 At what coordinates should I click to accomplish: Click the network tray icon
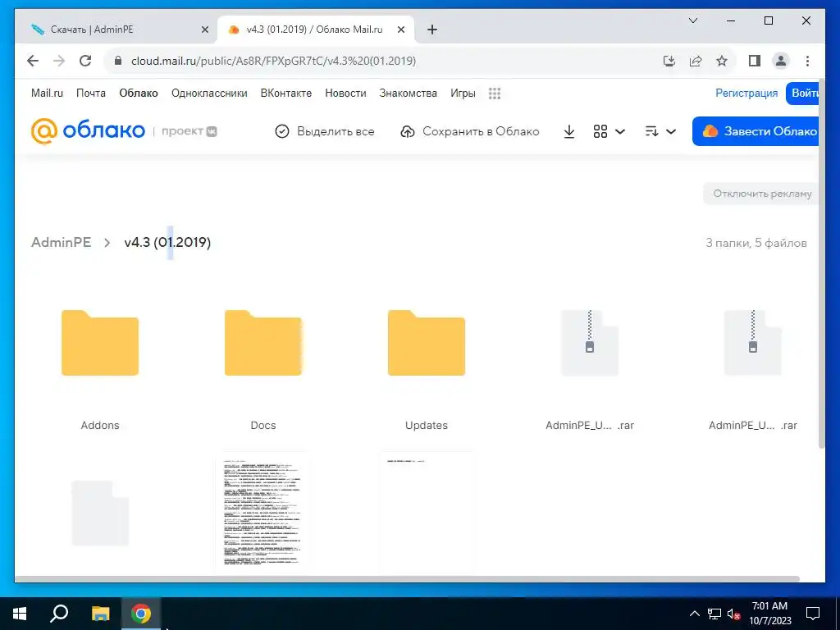tap(714, 614)
